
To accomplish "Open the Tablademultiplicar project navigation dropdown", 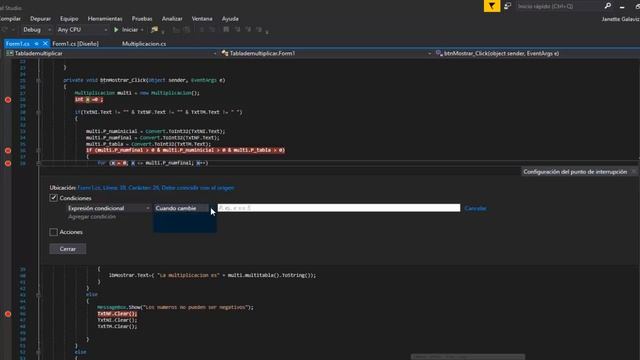I will [111, 53].
